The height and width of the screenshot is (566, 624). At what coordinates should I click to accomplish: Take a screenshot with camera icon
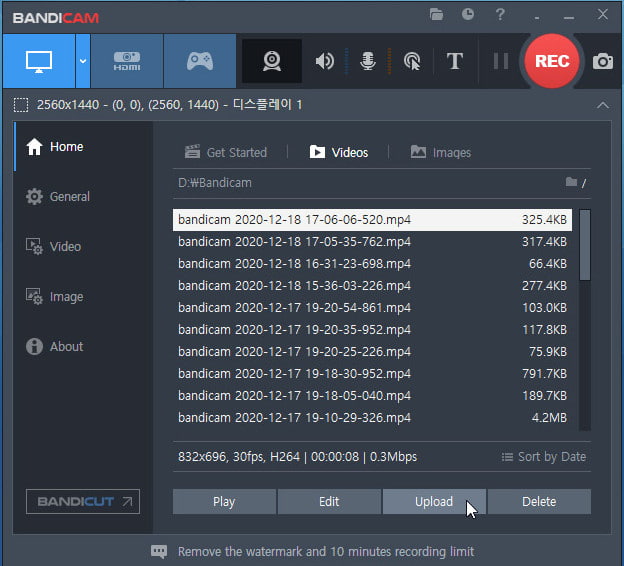tap(603, 61)
